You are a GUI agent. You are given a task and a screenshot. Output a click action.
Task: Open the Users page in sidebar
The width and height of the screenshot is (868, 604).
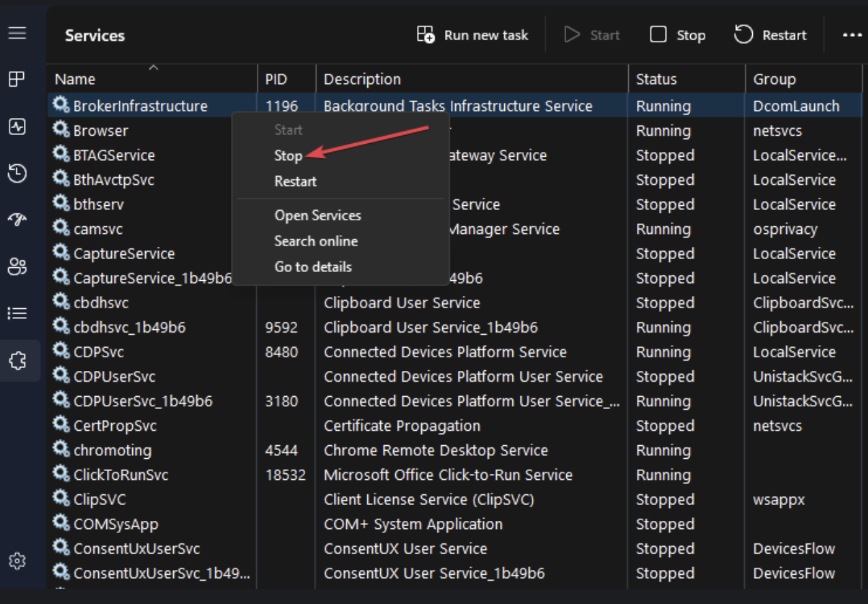coord(17,266)
